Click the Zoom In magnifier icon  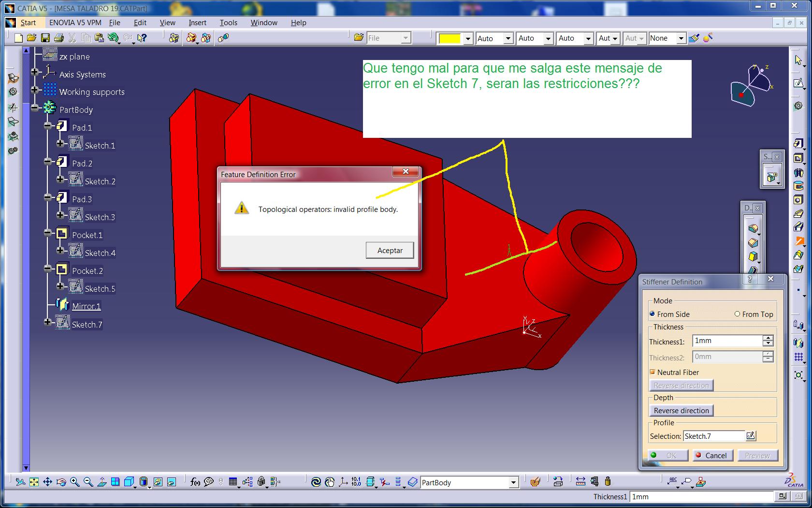pyautogui.click(x=74, y=482)
